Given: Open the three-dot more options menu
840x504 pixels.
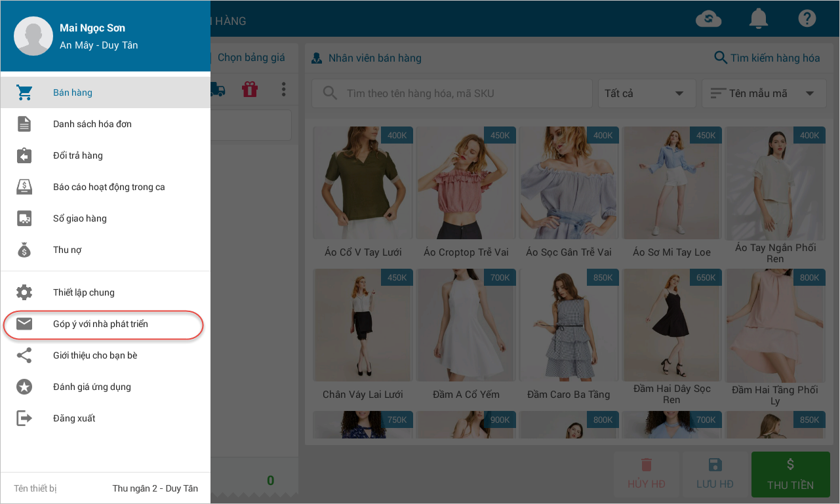Looking at the screenshot, I should click(284, 89).
